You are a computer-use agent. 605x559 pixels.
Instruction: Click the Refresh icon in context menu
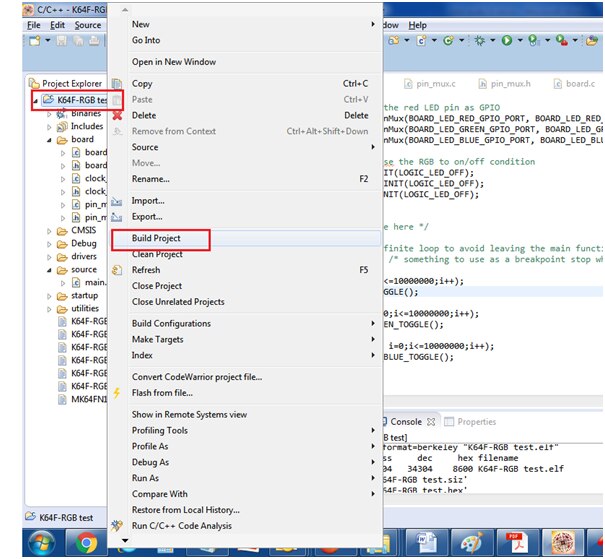(117, 270)
